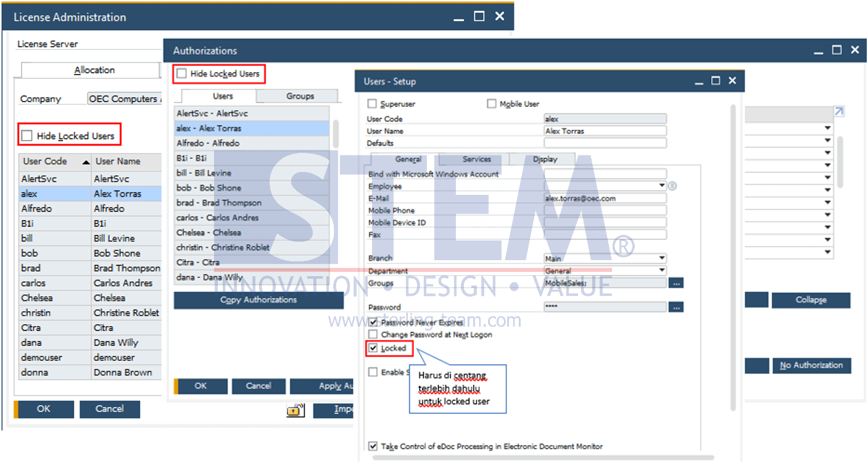The image size is (868, 463).
Task: Sort by User Code column arrow
Action: (86, 162)
